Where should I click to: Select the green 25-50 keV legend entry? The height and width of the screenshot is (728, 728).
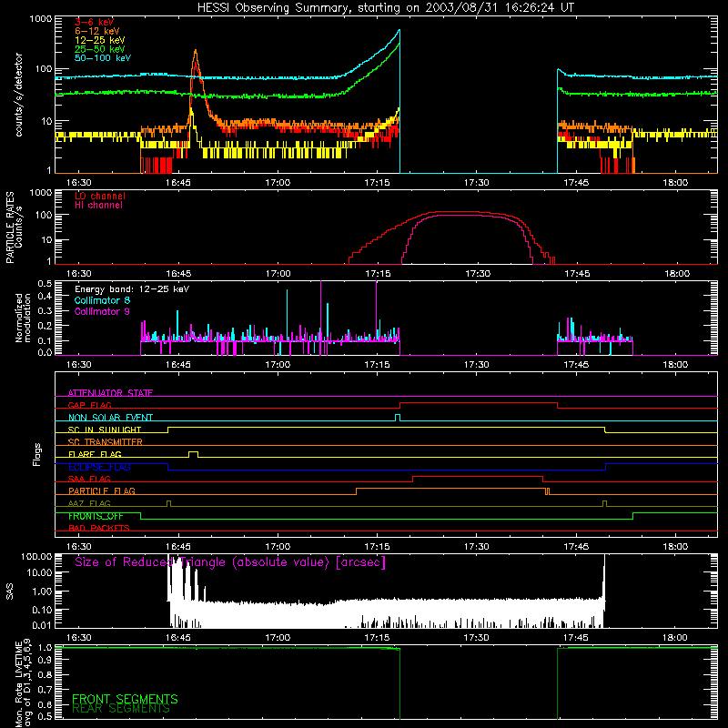coord(100,49)
